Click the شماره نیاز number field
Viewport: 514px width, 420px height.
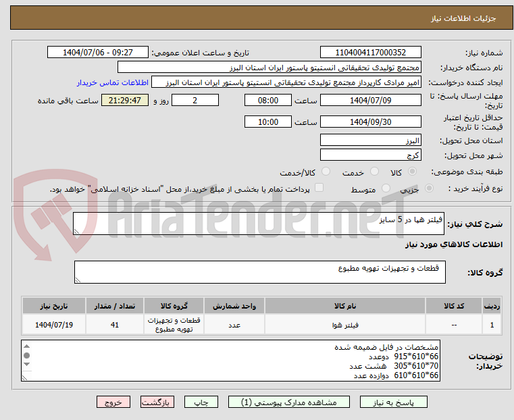[370, 53]
